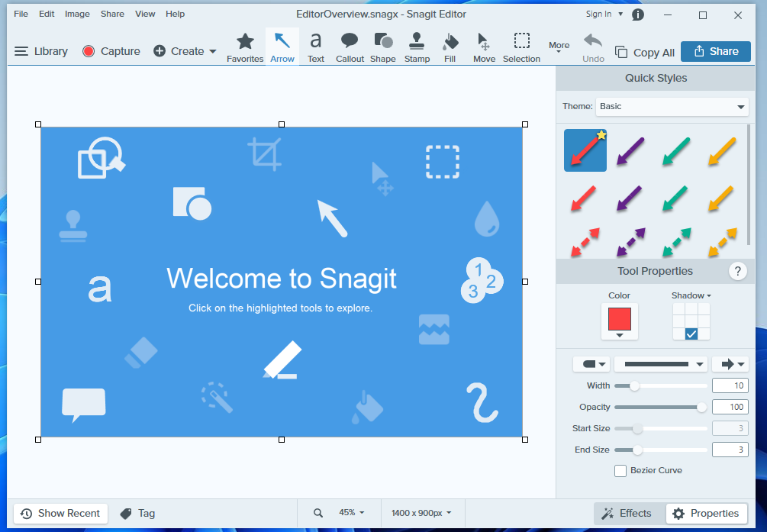Click the red Capture button
Image resolution: width=767 pixels, height=532 pixels.
click(111, 51)
